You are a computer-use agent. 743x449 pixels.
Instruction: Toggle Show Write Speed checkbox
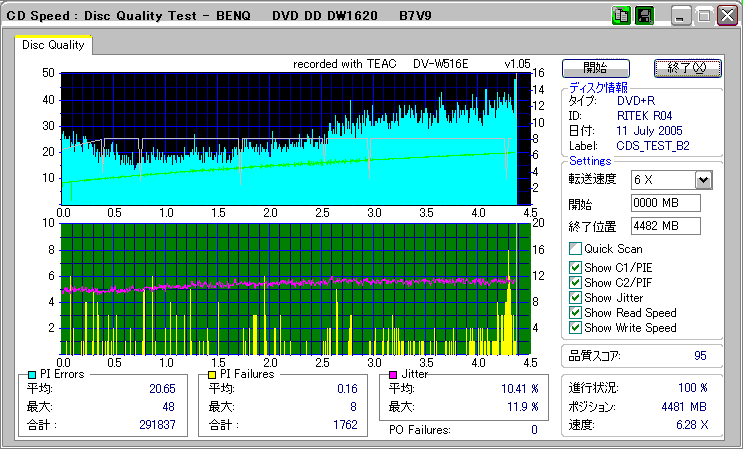[575, 327]
